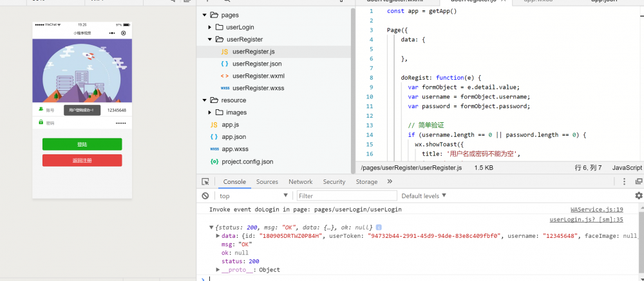Click the simulator capsule three-dots menu icon
Viewport: 644px width, 281px height.
(112, 33)
